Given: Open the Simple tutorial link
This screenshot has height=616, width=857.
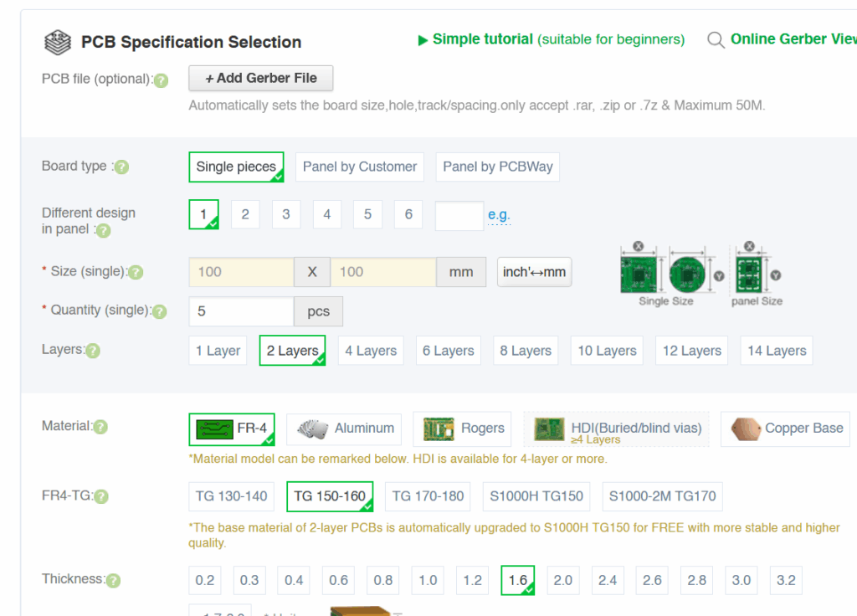Looking at the screenshot, I should coord(558,39).
